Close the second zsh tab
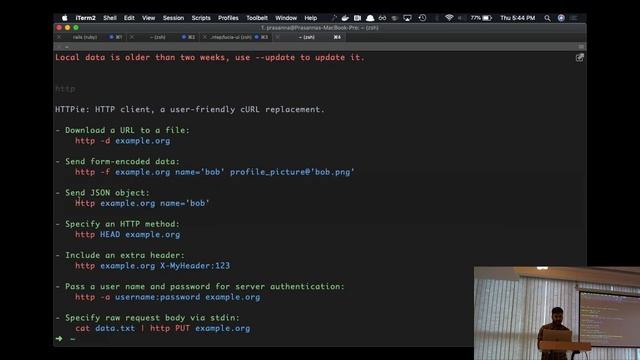 (132, 37)
